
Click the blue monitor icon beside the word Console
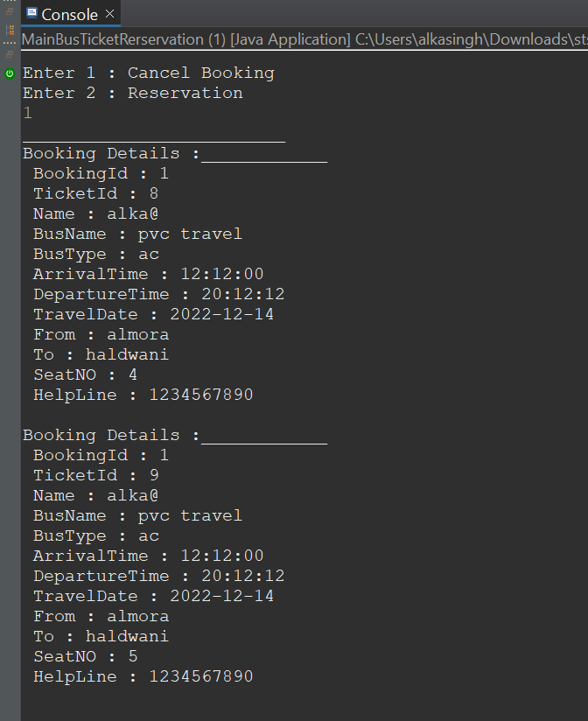tap(34, 14)
